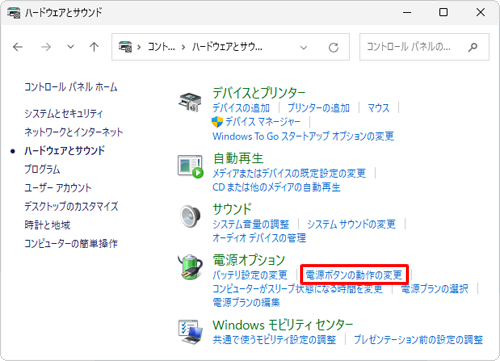Minimize the ハードウェアとサウンド window

pos(407,13)
